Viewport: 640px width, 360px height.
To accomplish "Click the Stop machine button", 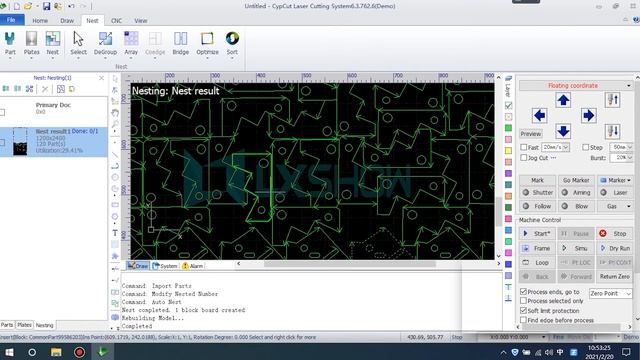I will click(615, 233).
